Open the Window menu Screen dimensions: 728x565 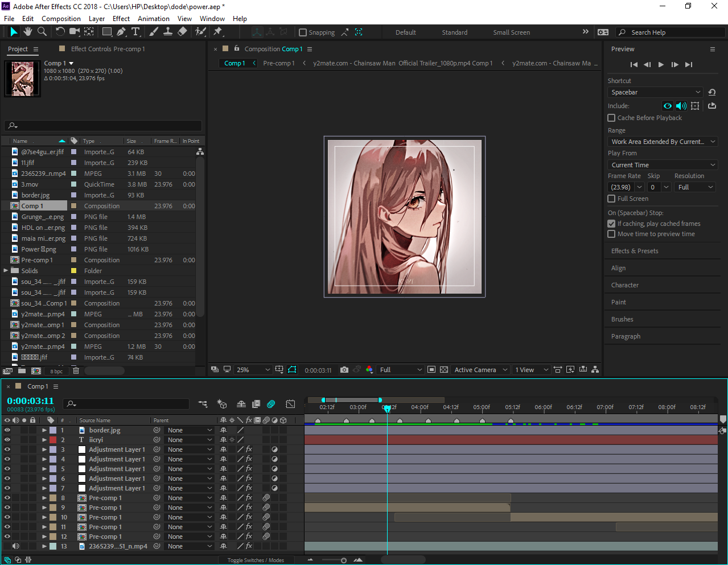212,18
